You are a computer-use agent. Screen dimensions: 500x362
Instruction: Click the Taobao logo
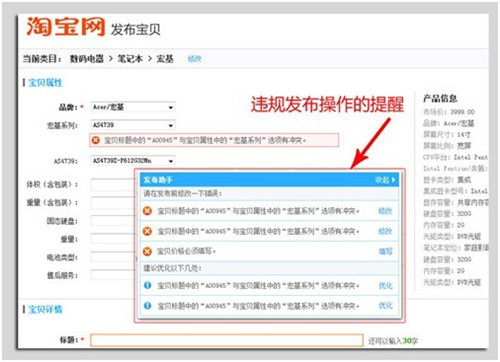pos(66,26)
